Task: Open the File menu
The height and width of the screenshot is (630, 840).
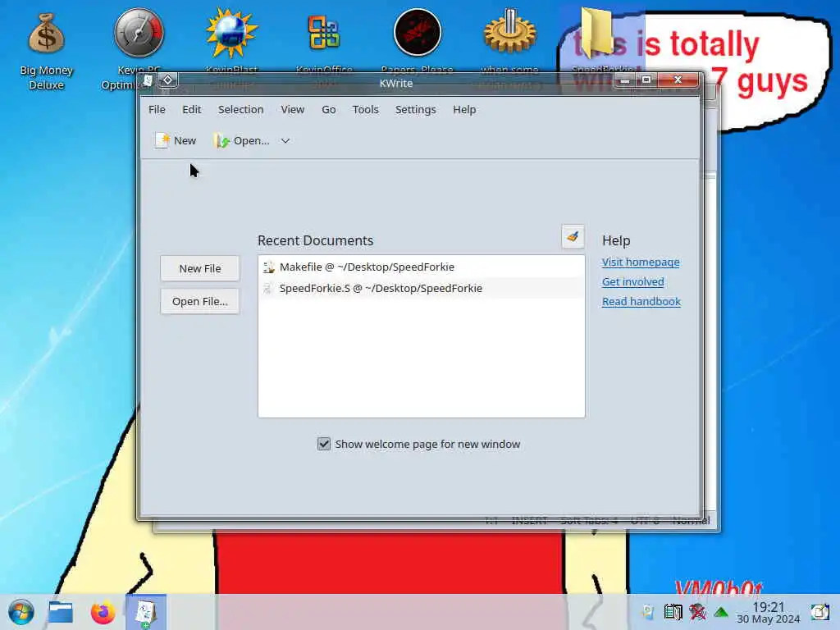Action: [157, 109]
